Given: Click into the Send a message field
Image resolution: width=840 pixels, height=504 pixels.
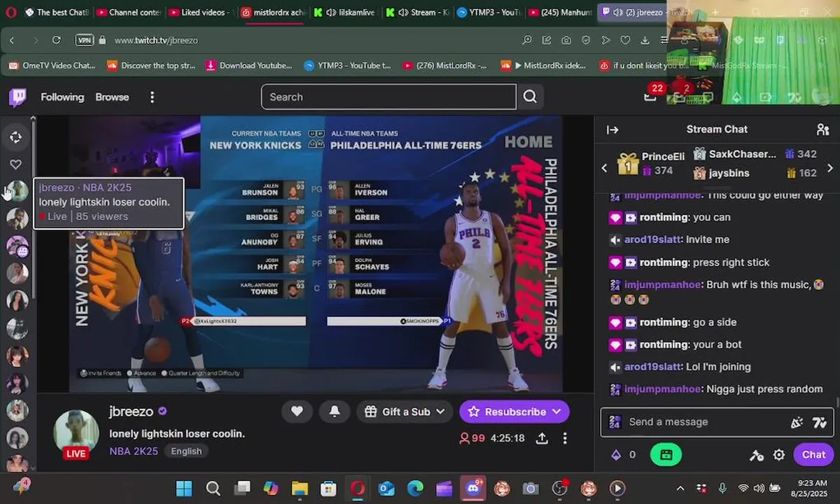Looking at the screenshot, I should click(x=703, y=422).
